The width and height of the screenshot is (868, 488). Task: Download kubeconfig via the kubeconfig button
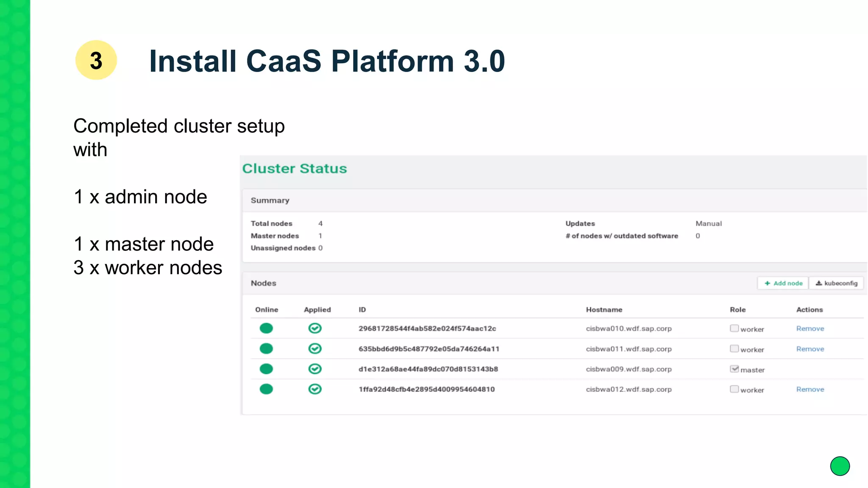coord(836,283)
